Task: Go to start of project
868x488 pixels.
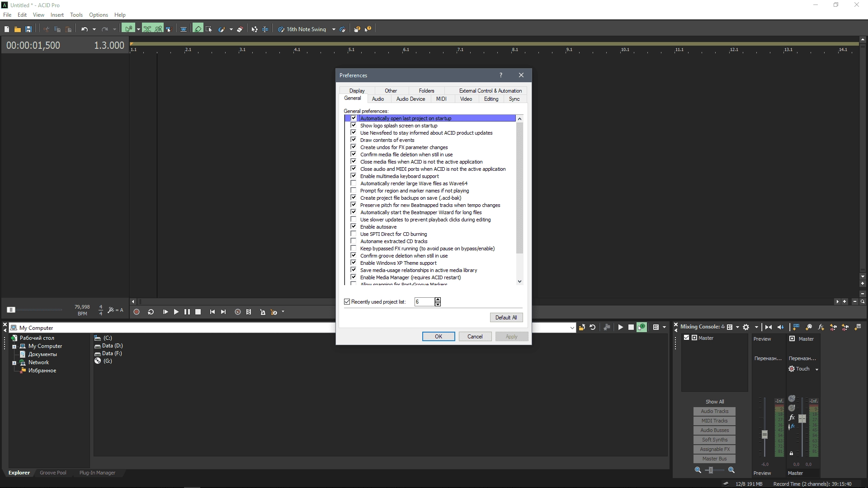Action: (x=212, y=312)
